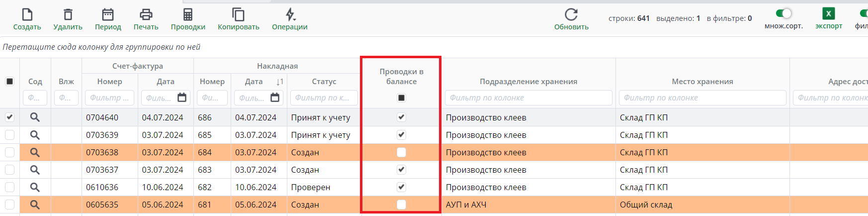This screenshot has width=868, height=216.
Task: Open magnifier for invoice 0703638
Action: [x=35, y=152]
